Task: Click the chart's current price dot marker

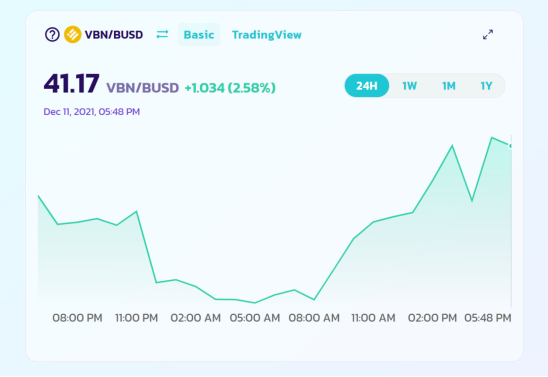Action: pos(511,146)
